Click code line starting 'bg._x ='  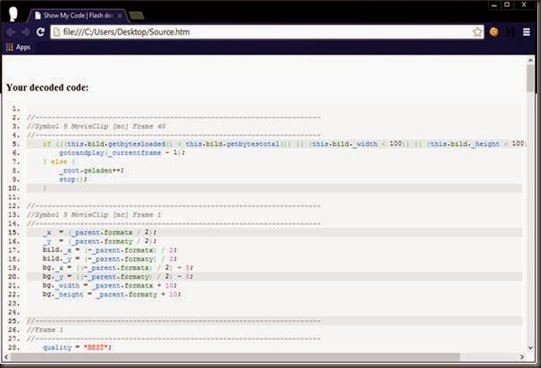[118, 268]
